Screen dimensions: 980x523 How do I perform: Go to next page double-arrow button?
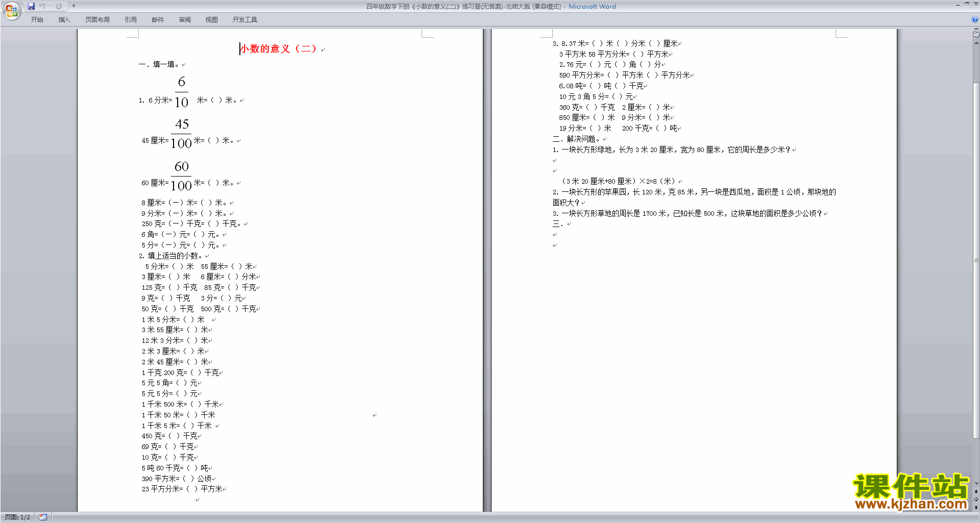976,507
